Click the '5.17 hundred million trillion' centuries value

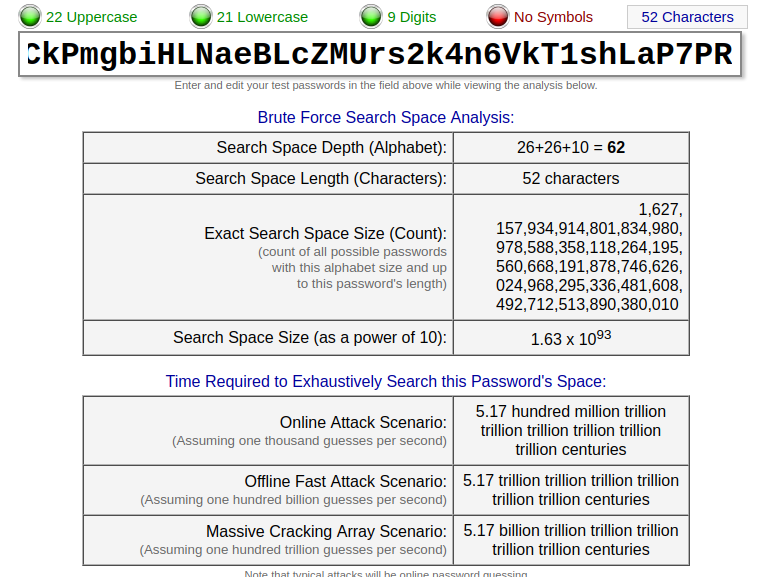coord(571,431)
